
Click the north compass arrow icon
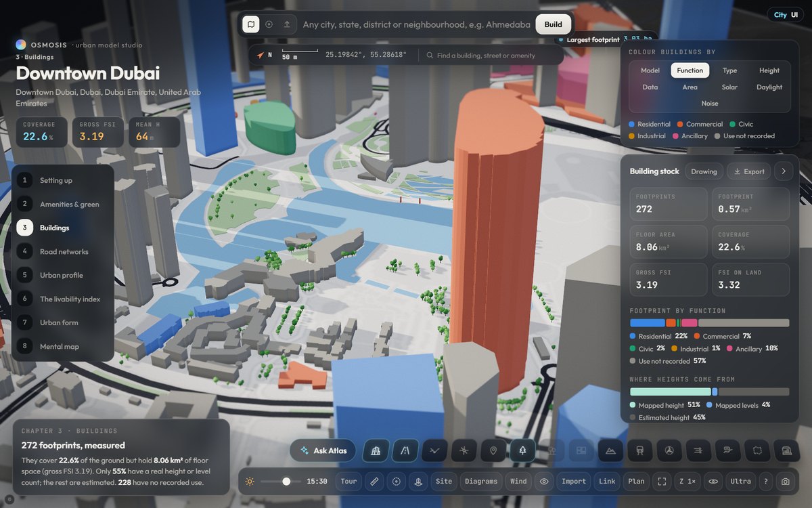point(260,55)
